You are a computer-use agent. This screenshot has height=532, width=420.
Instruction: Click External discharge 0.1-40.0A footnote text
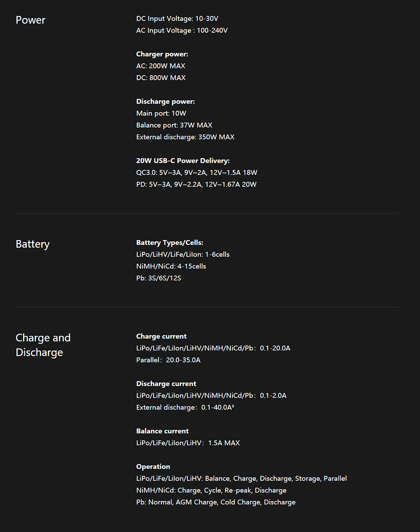pyautogui.click(x=185, y=407)
